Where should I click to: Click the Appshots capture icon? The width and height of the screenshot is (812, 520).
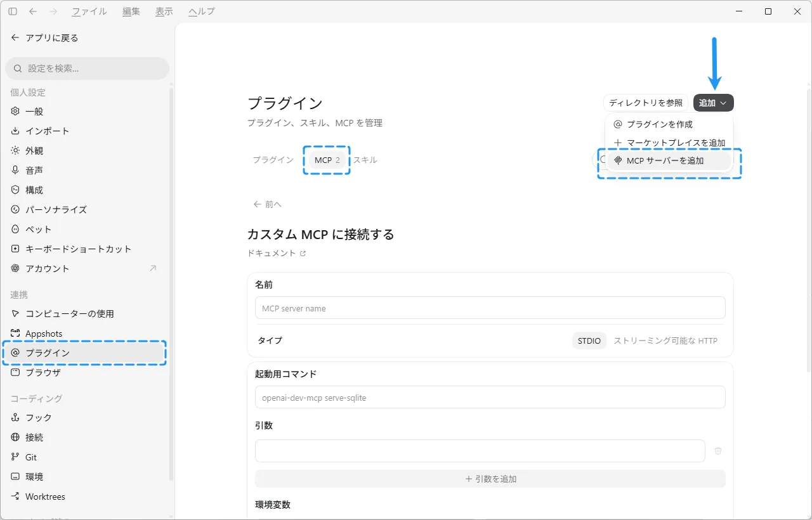tap(15, 334)
